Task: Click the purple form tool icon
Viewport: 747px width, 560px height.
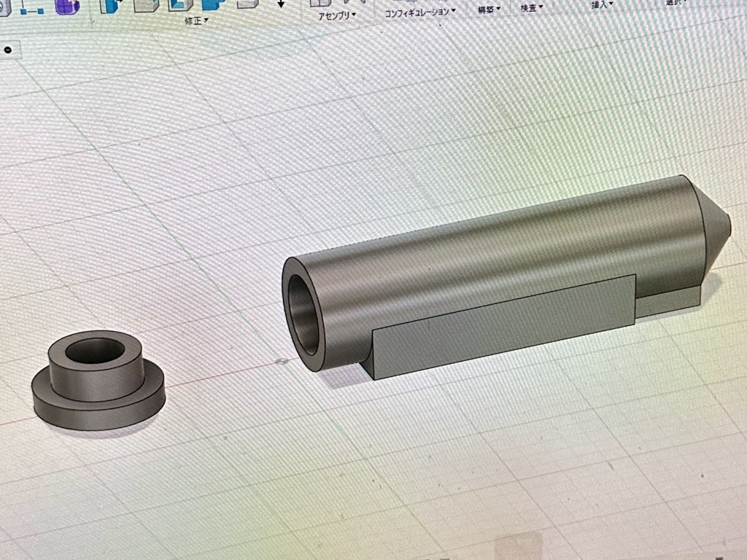Action: pyautogui.click(x=66, y=6)
